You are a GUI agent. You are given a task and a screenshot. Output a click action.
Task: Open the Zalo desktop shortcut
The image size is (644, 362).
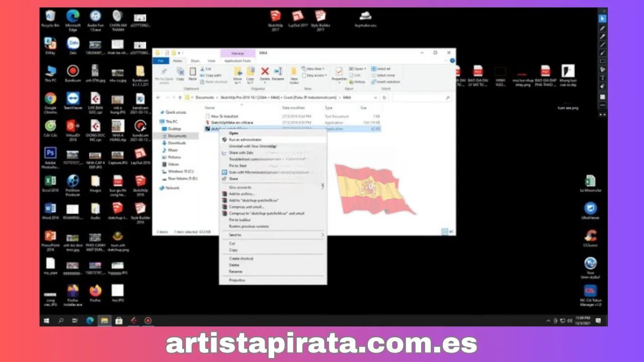click(x=73, y=46)
